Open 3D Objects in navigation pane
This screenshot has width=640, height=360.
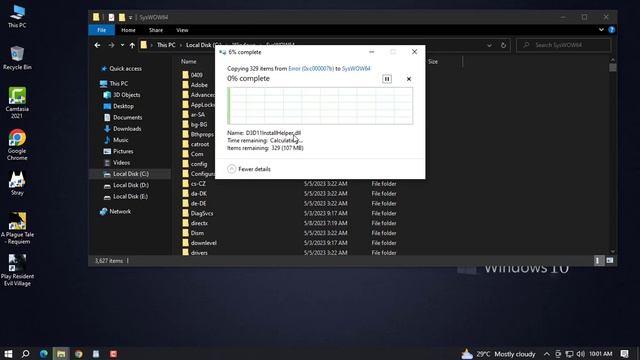point(122,95)
